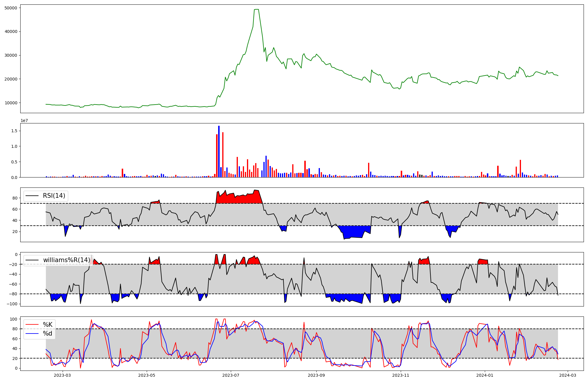This screenshot has height=382, width=588.
Task: Click the RSI(14) legend label
Action: (54, 196)
